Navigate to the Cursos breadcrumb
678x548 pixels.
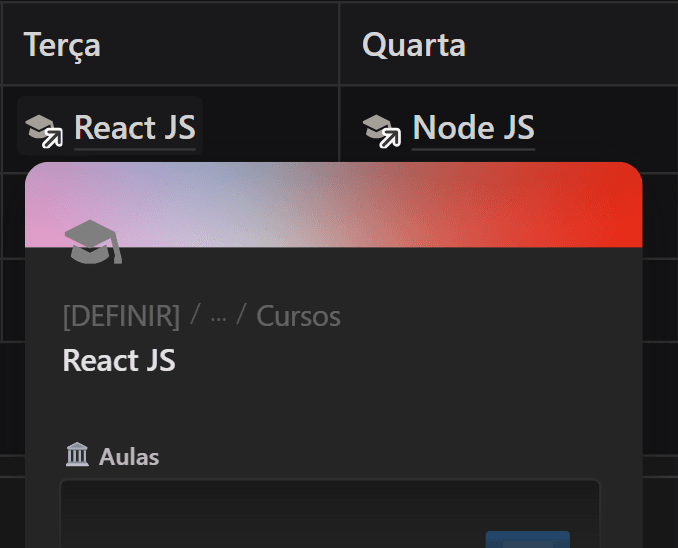[x=298, y=317]
